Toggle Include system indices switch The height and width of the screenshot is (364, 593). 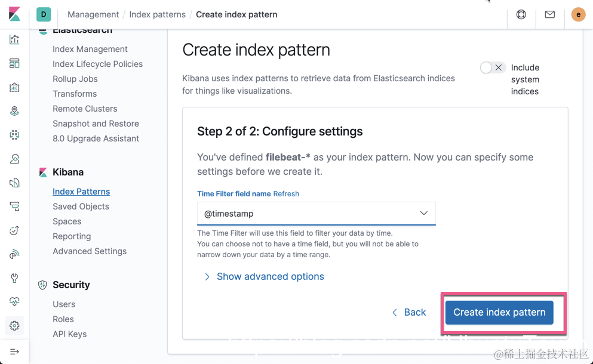[x=493, y=68]
